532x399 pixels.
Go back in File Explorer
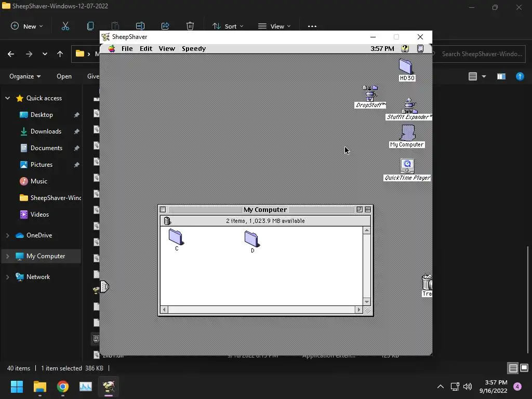click(11, 54)
